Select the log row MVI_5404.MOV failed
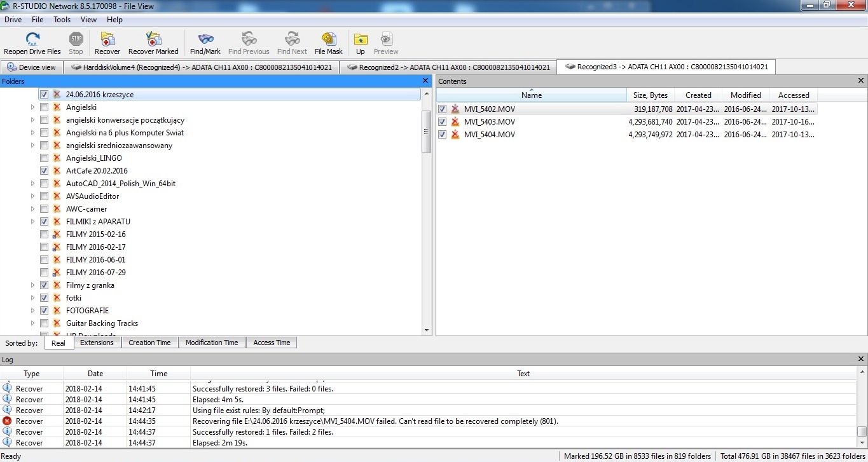The image size is (868, 462). click(x=429, y=421)
